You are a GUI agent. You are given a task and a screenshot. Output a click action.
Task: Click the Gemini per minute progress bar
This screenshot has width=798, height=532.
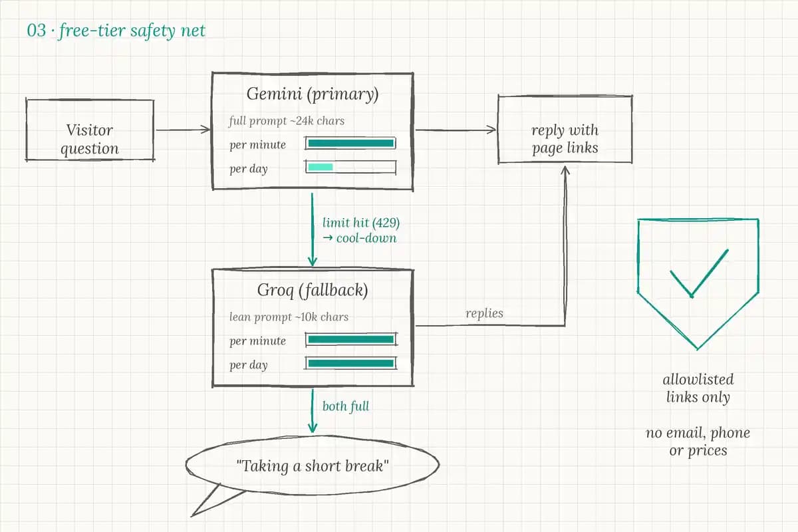(x=350, y=143)
